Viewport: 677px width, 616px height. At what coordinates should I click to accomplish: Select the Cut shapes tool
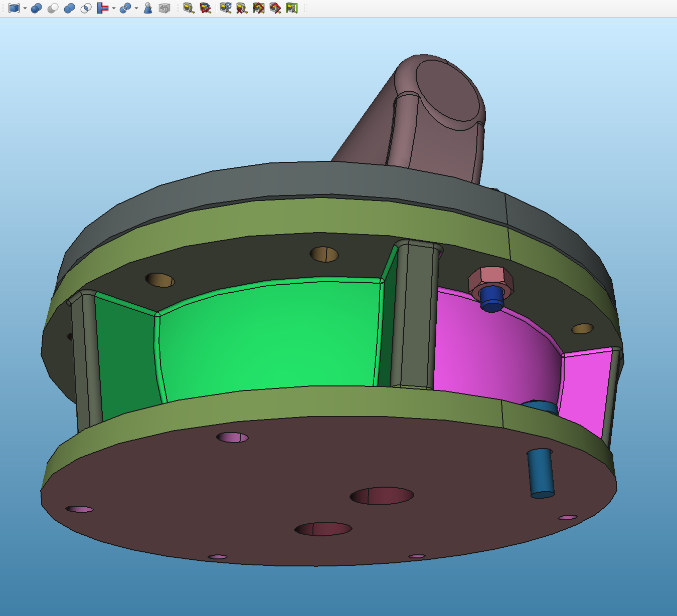tap(53, 8)
